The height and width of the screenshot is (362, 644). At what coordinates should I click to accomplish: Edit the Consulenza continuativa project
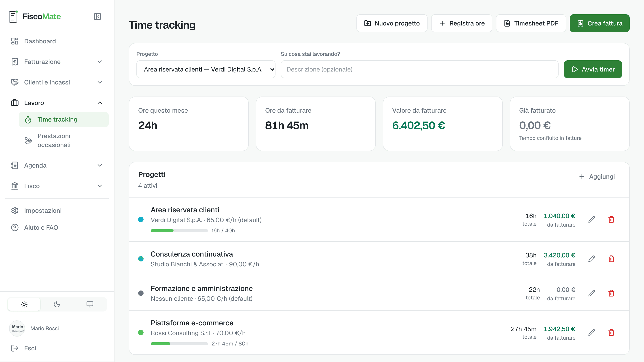click(591, 259)
